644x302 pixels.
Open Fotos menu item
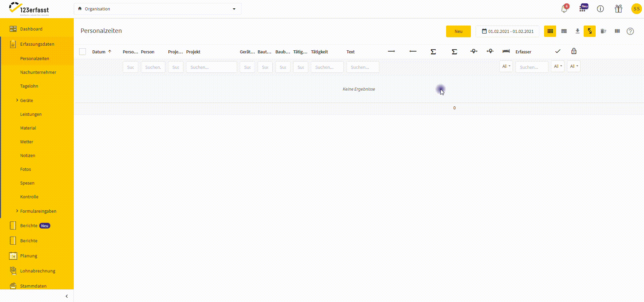point(25,169)
